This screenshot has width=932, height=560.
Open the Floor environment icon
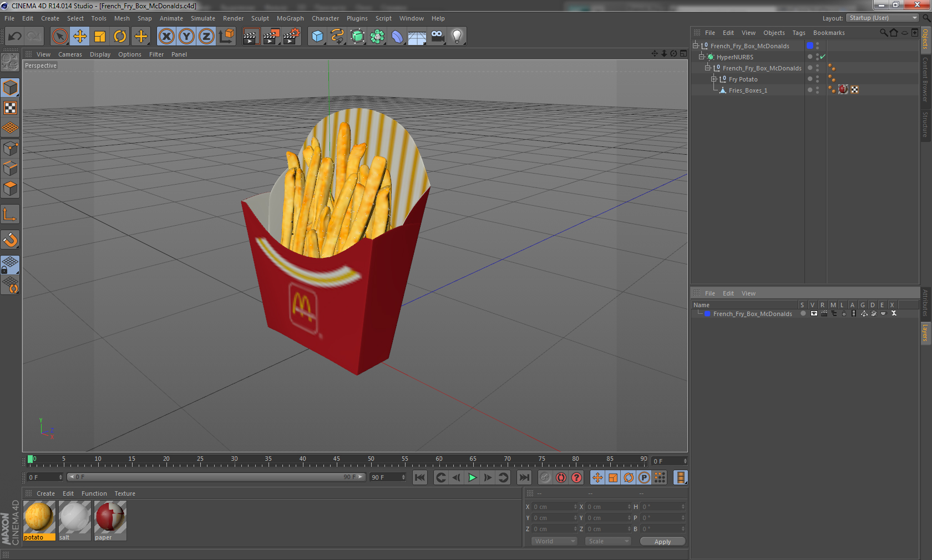click(417, 37)
